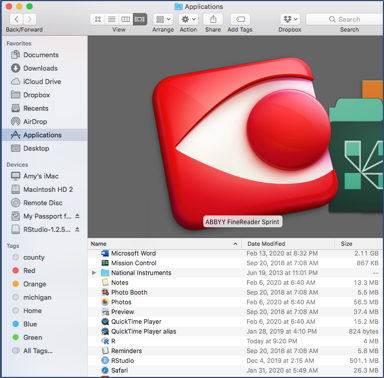Select the National Instruments folder row
This screenshot has width=384, height=378.
(x=236, y=273)
